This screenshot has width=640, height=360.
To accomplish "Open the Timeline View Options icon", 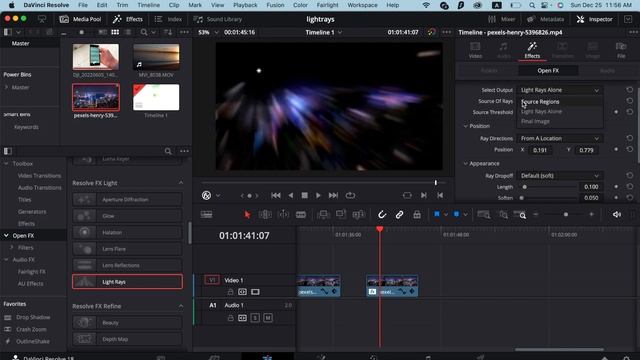I will click(206, 215).
